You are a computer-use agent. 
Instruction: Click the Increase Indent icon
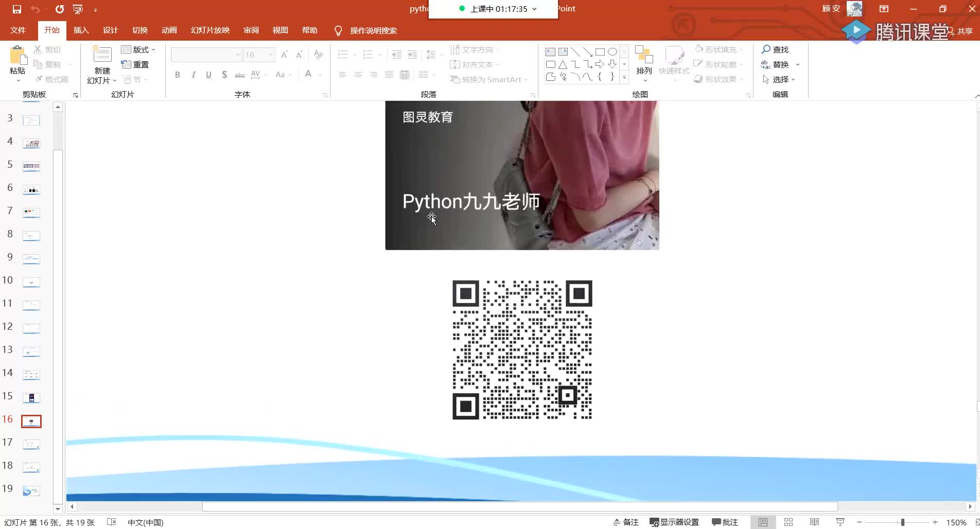(x=412, y=55)
